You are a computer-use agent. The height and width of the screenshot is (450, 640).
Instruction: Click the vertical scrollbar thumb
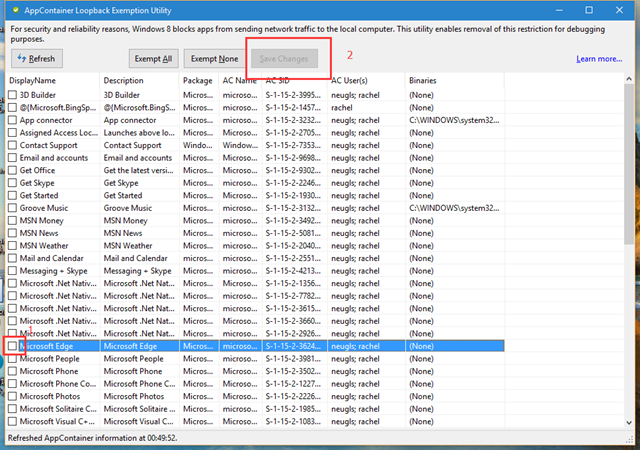[x=629, y=165]
